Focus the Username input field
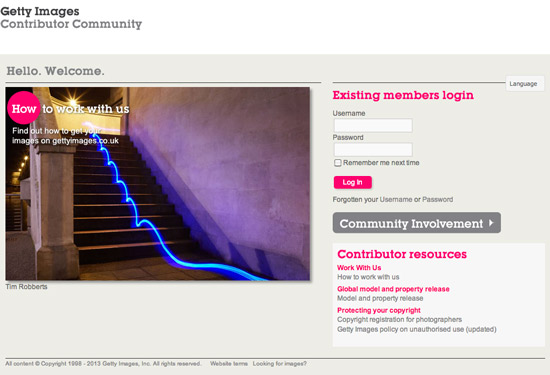 click(x=373, y=126)
